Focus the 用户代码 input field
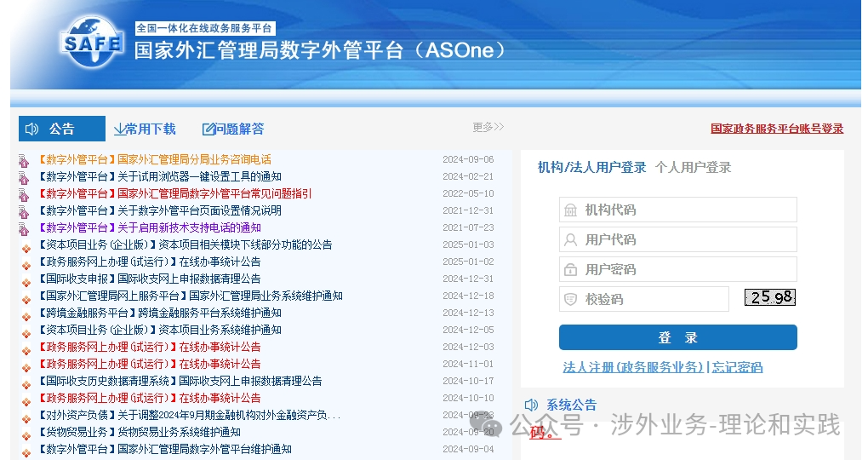 tap(678, 240)
